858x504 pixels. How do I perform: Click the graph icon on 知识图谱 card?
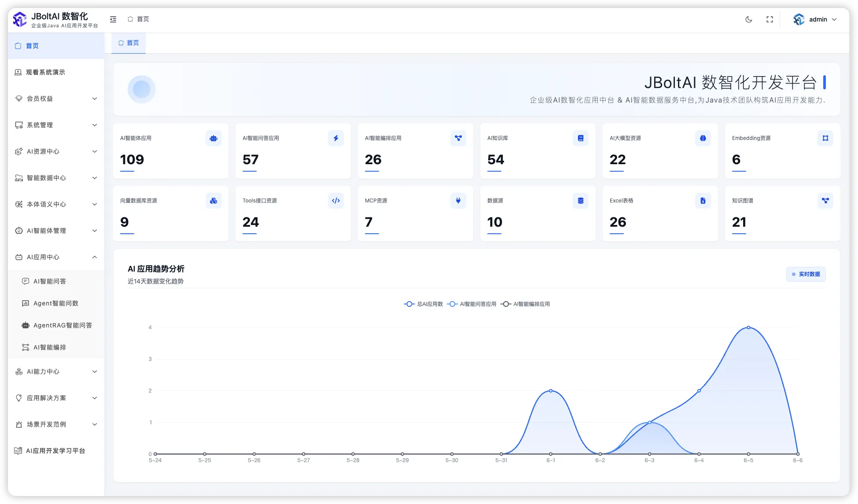coord(825,201)
